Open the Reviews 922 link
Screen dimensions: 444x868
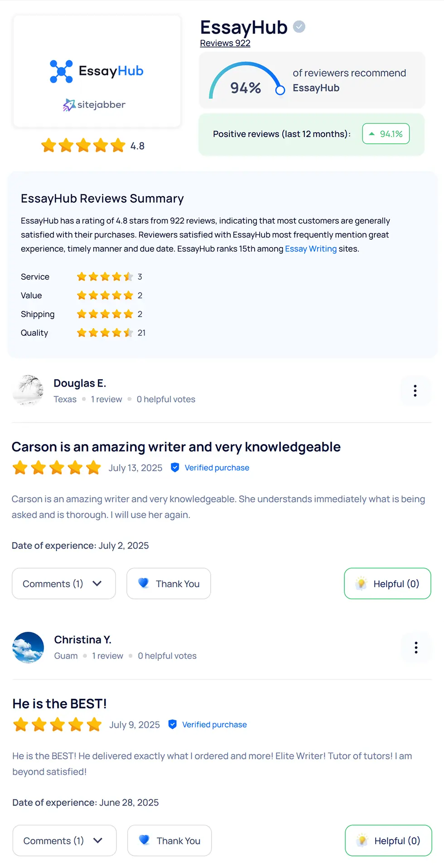[x=225, y=43]
